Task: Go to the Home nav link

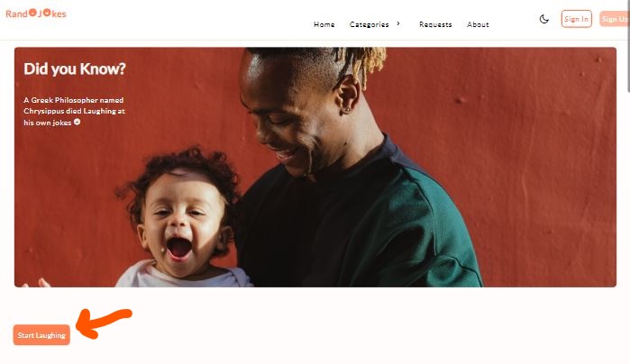Action: (x=324, y=24)
